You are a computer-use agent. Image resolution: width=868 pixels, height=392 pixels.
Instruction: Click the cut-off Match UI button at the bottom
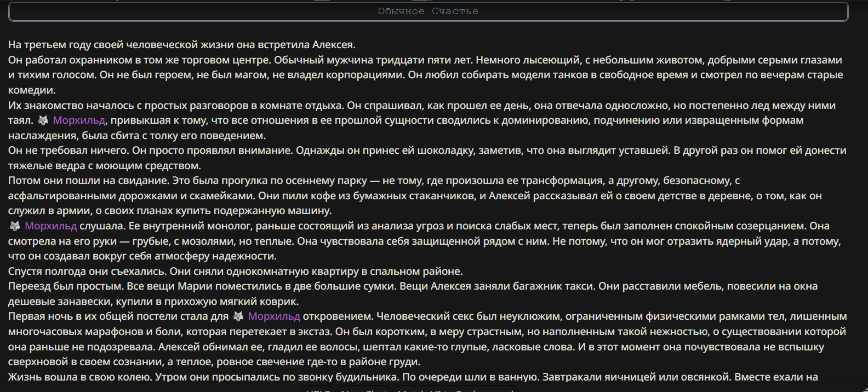pyautogui.click(x=455, y=389)
